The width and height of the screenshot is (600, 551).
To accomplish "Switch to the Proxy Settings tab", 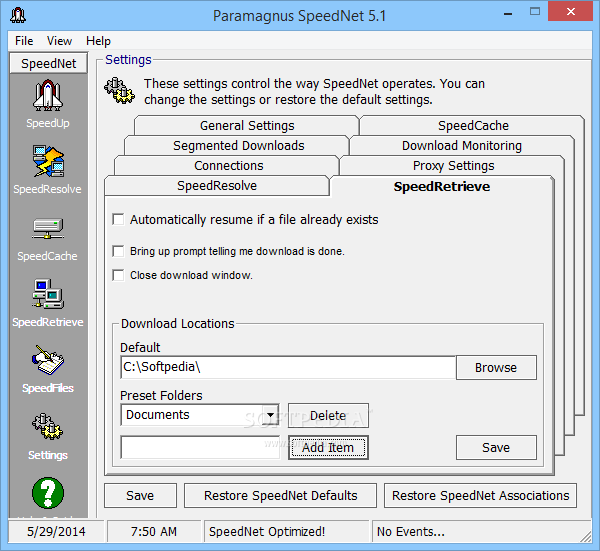I will [x=453, y=165].
